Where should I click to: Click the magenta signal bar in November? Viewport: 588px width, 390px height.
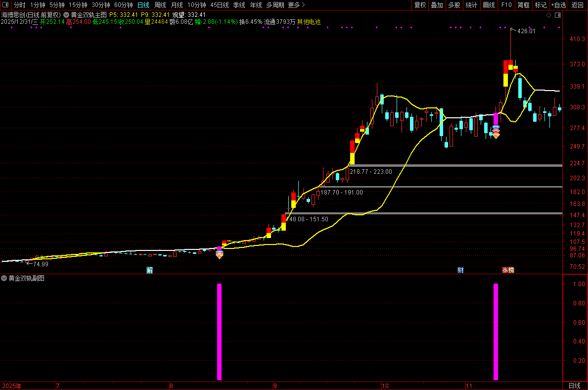pyautogui.click(x=496, y=332)
